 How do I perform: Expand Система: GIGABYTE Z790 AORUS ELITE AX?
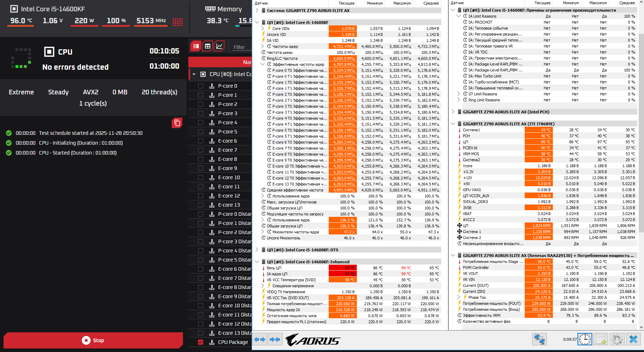[257, 11]
